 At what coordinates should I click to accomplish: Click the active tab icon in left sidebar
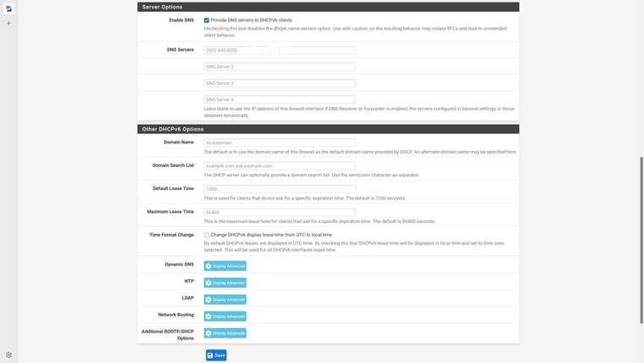[x=9, y=9]
